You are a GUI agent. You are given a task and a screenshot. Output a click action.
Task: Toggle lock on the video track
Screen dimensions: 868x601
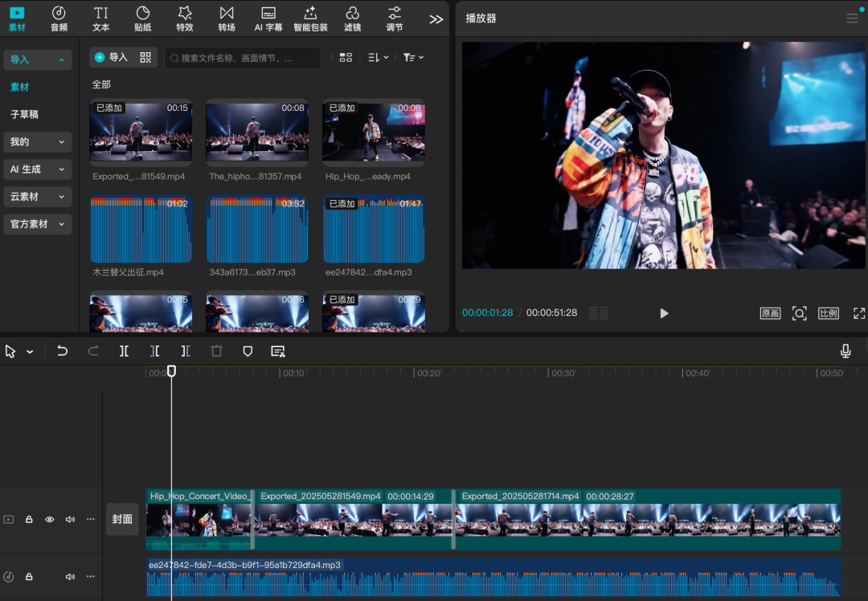coord(29,520)
